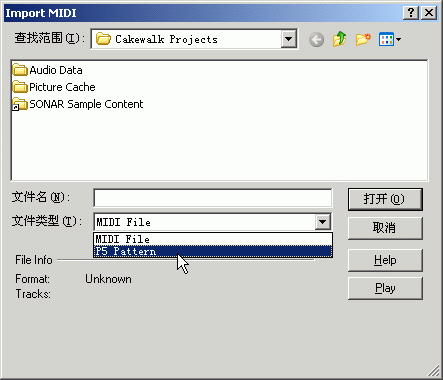Click the Unknown format value

(x=108, y=279)
